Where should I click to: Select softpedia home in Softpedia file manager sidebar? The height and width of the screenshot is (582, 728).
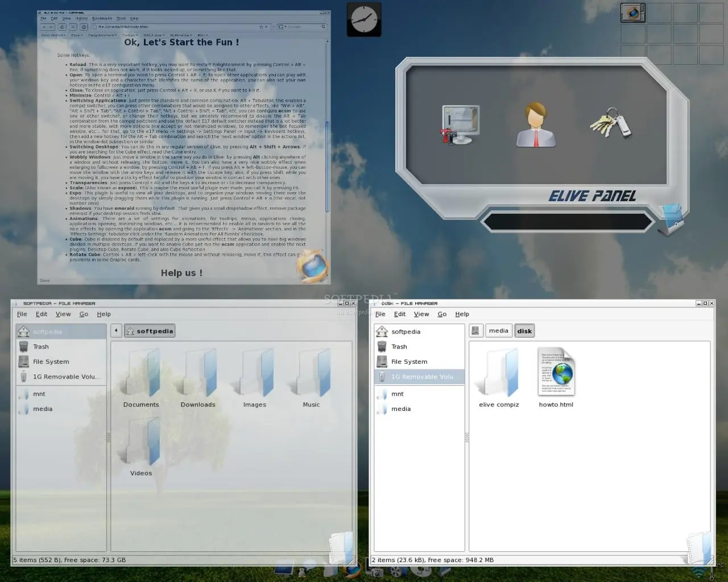[61, 331]
